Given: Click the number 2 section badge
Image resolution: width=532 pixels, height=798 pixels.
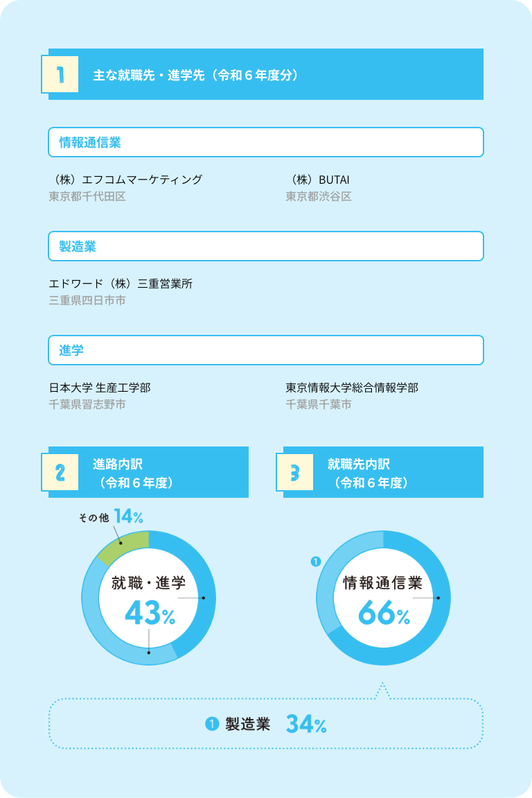Looking at the screenshot, I should click(x=60, y=472).
